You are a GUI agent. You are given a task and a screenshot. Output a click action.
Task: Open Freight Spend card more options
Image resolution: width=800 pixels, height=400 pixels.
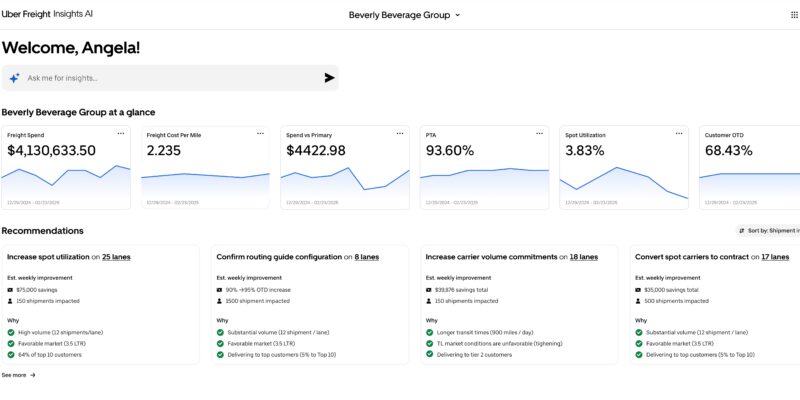point(121,134)
